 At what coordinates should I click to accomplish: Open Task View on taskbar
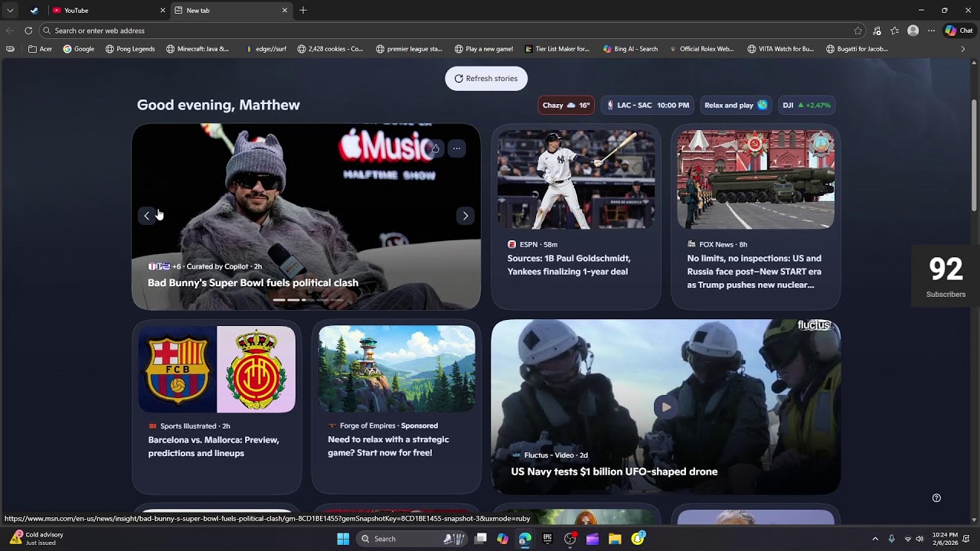480,539
